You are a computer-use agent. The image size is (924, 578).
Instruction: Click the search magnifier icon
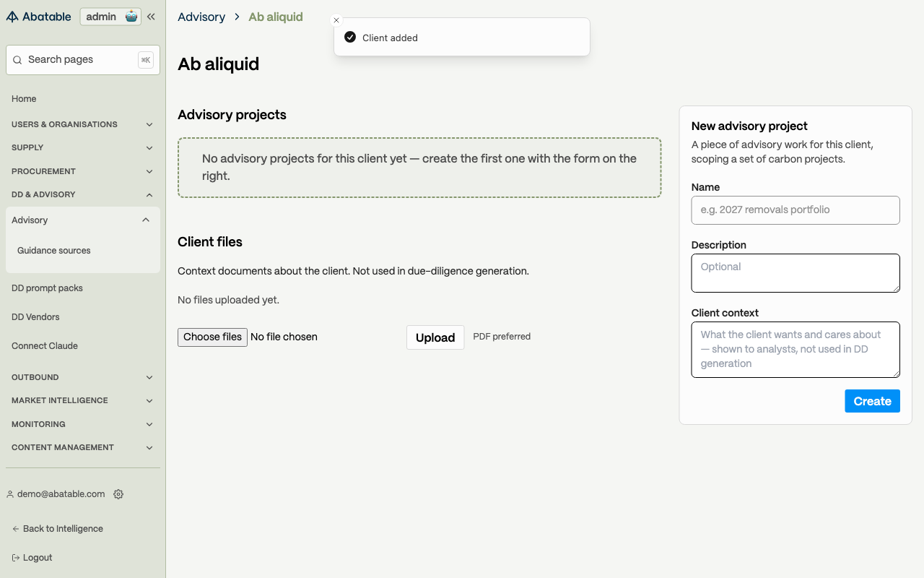[x=17, y=60]
